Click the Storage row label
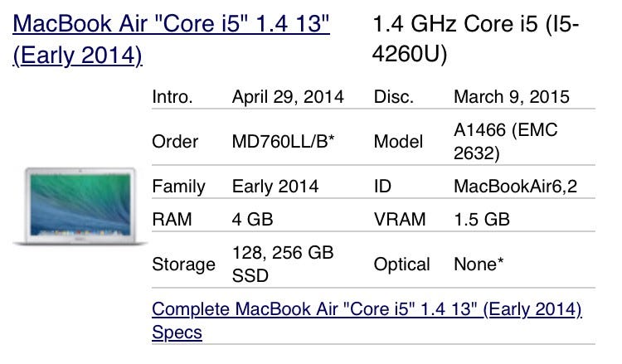Viewport: 622px width, 364px height. click(x=184, y=265)
